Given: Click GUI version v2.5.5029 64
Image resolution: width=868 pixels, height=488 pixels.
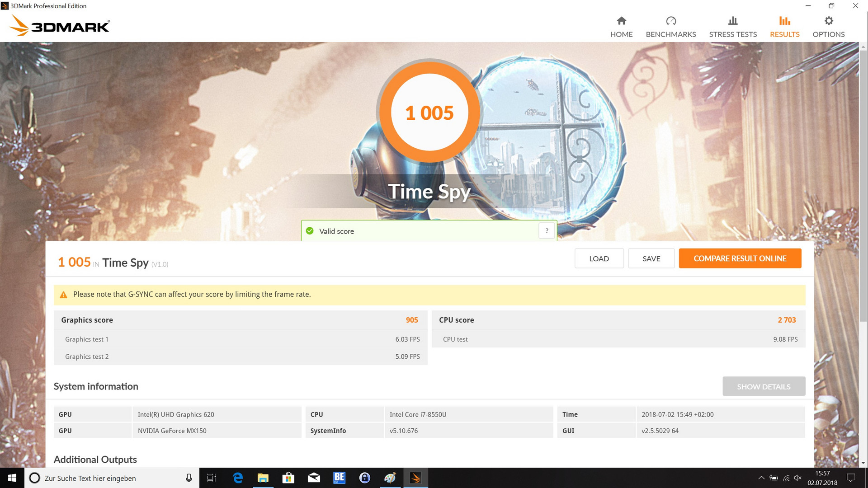Looking at the screenshot, I should (660, 431).
